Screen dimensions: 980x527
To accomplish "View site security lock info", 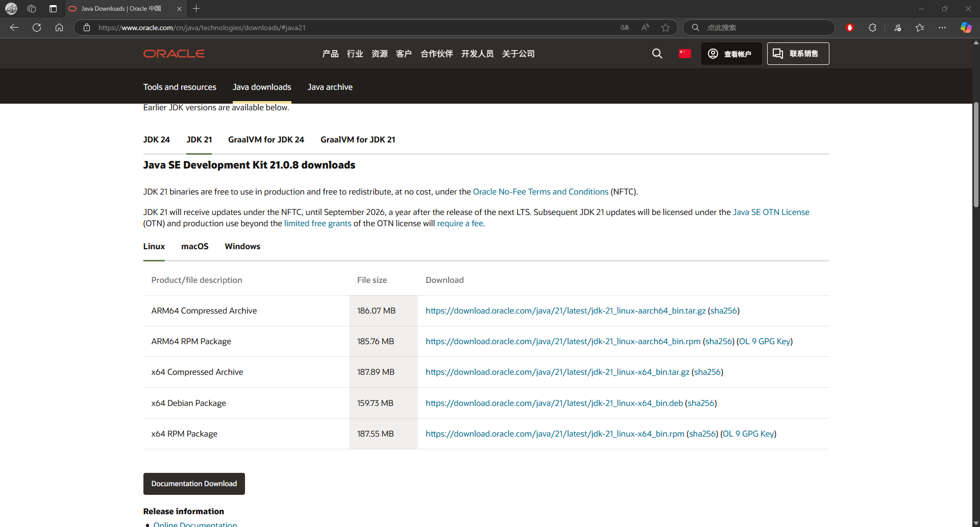I will [x=87, y=28].
